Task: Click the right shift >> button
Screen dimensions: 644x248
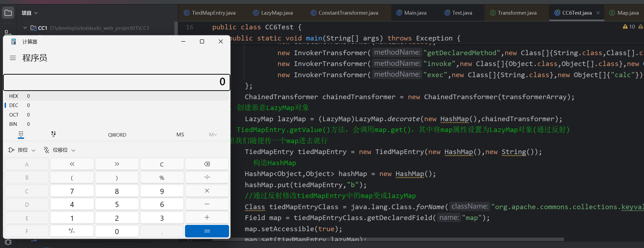Action: pos(117,164)
